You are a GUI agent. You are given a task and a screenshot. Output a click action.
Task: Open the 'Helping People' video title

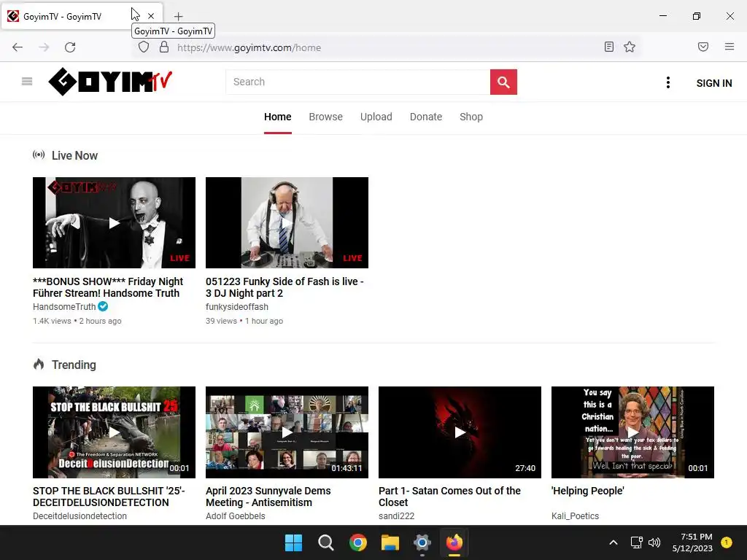(588, 491)
